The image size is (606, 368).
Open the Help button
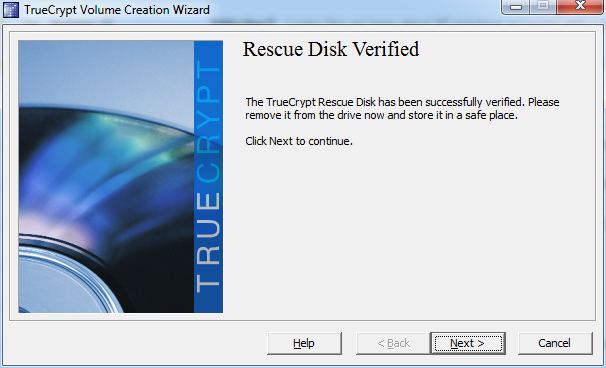click(x=304, y=343)
